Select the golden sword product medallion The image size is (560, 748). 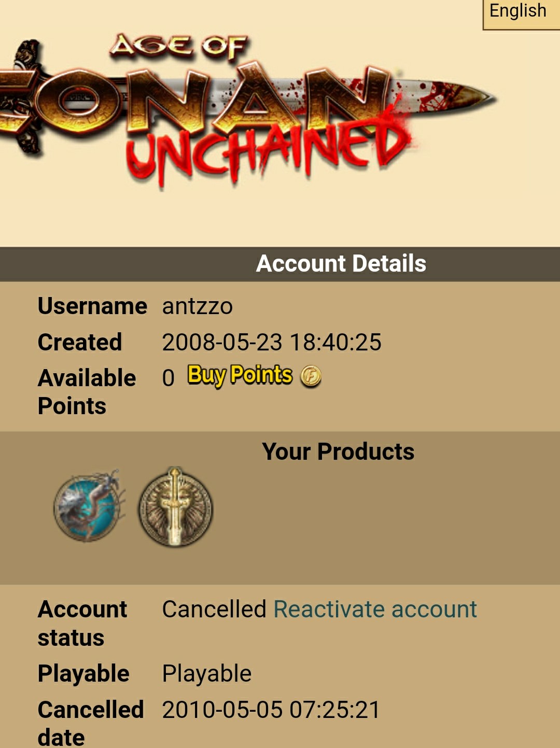(x=175, y=507)
